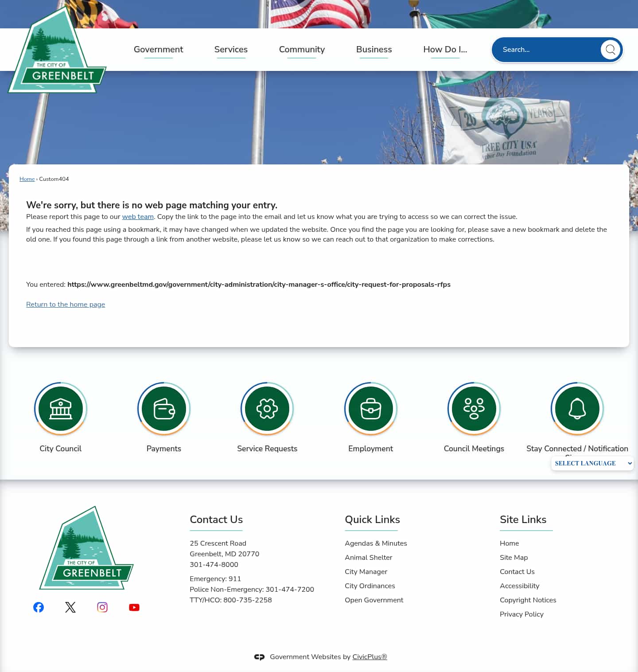The image size is (638, 672).
Task: Open the Select Language dropdown
Action: tap(592, 463)
